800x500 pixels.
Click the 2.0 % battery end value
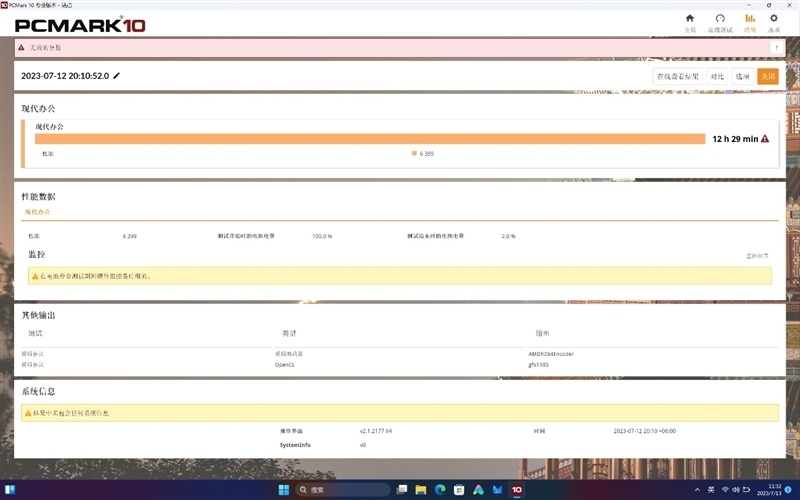coord(508,236)
